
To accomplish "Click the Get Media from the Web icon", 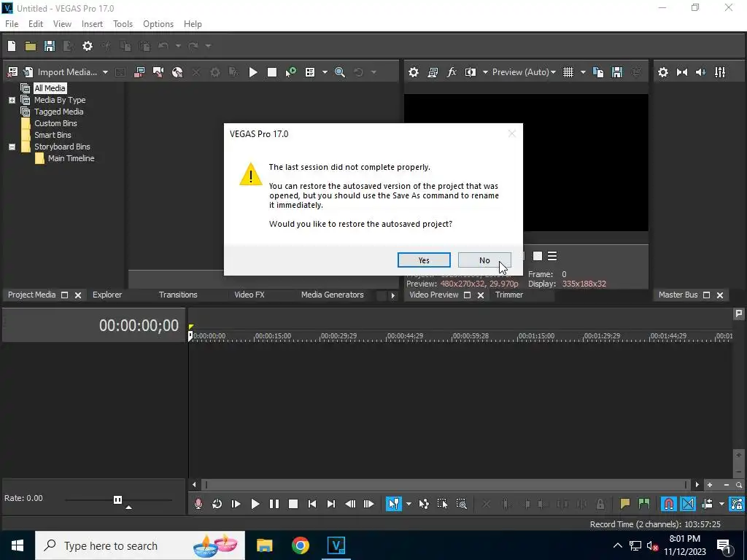I will tap(177, 72).
